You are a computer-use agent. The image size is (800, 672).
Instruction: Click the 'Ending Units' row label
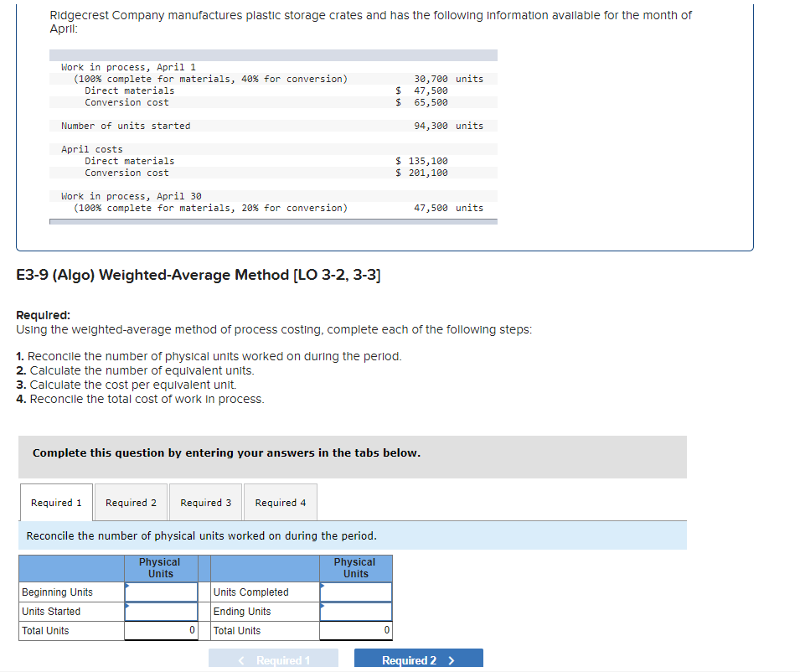pos(242,612)
